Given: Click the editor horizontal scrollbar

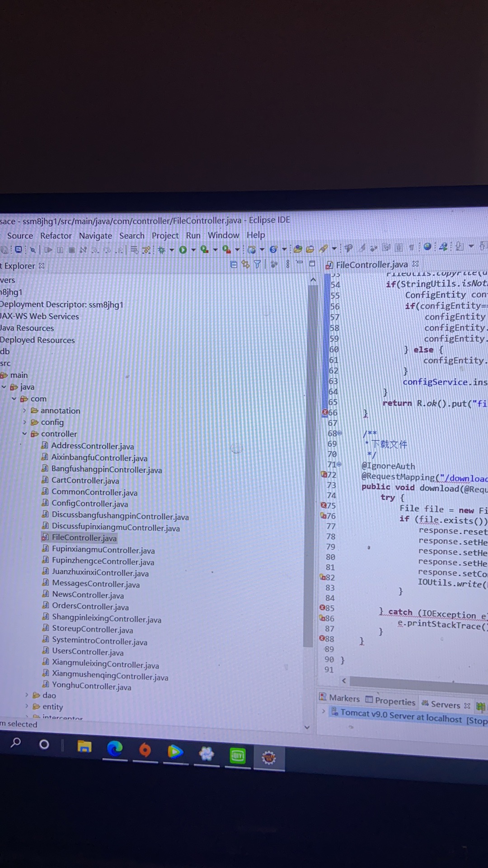Looking at the screenshot, I should [x=416, y=682].
